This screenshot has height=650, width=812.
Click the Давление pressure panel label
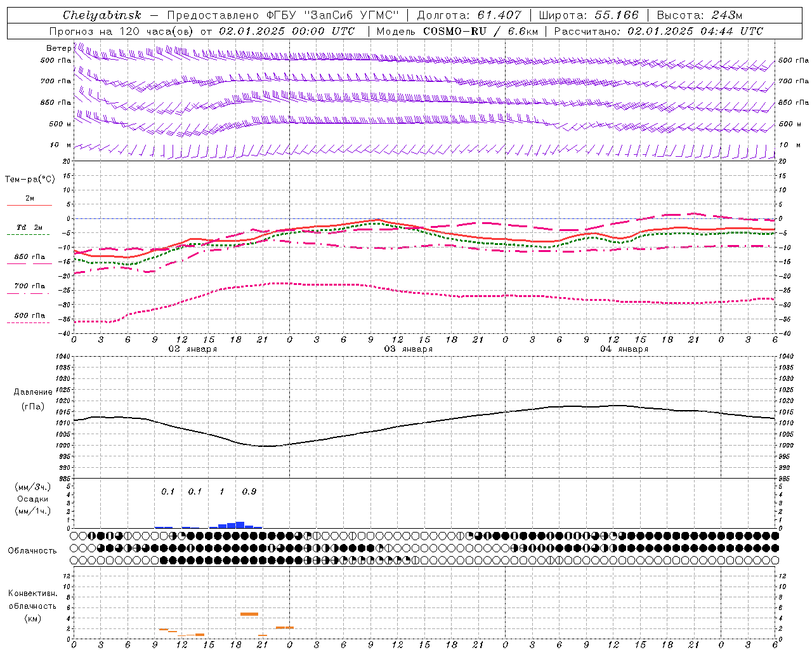(33, 392)
